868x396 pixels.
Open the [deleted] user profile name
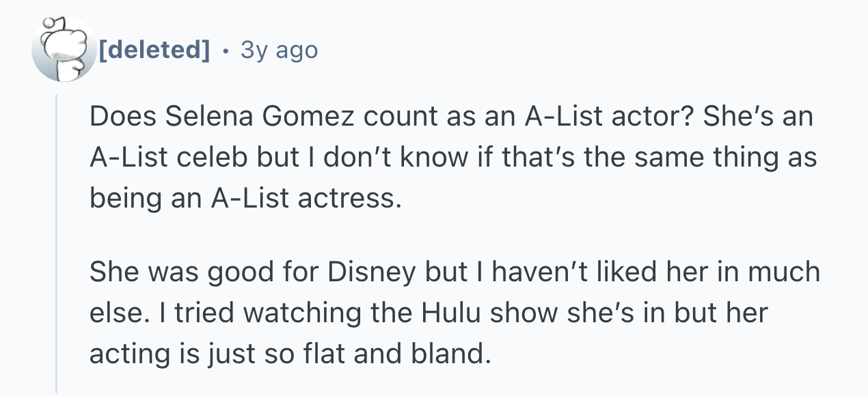(x=154, y=50)
